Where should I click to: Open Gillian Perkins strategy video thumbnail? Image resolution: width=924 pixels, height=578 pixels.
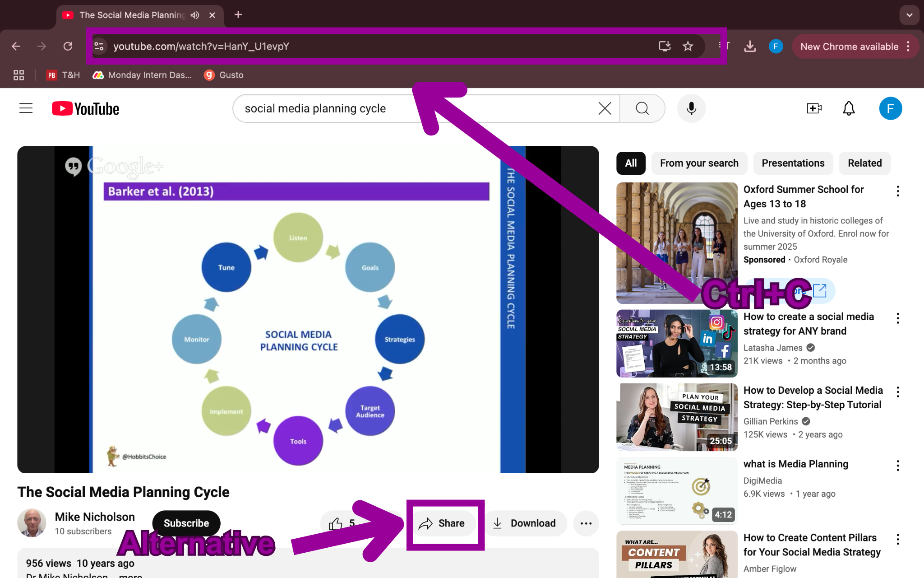coord(677,417)
